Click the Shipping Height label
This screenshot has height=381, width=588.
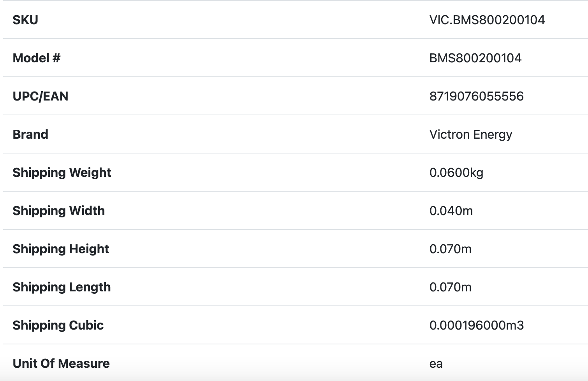pos(61,249)
